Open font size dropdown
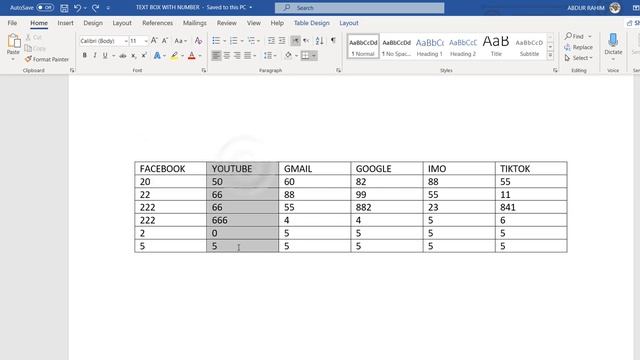The height and width of the screenshot is (360, 640). click(146, 41)
